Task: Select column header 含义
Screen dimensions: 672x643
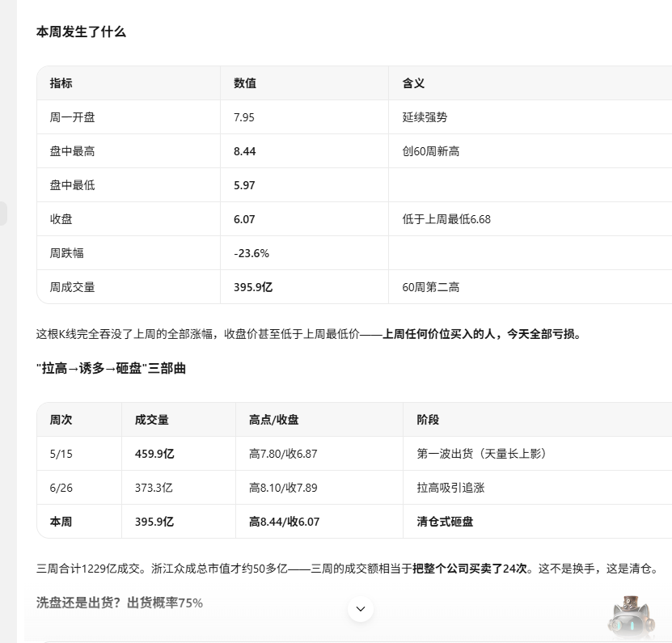Action: click(413, 83)
